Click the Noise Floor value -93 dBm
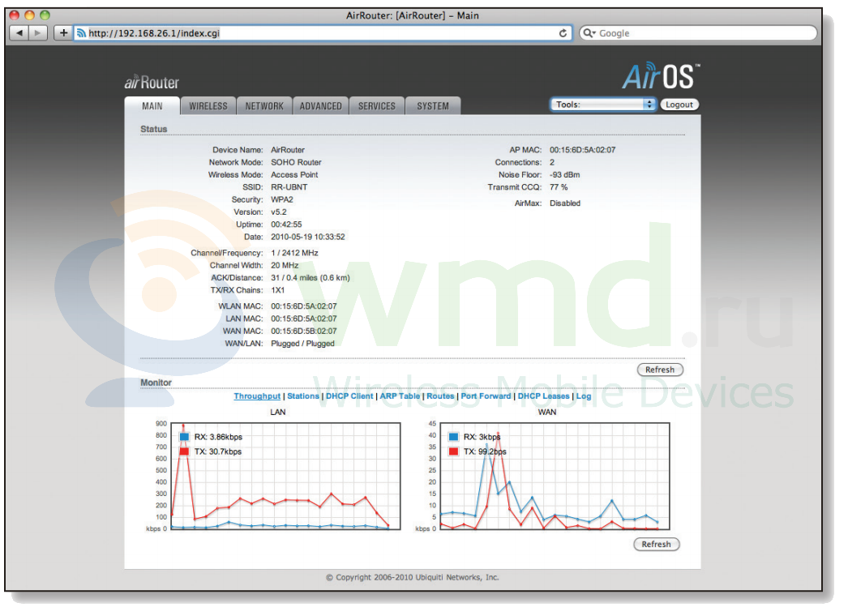This screenshot has height=616, width=848. [x=564, y=175]
